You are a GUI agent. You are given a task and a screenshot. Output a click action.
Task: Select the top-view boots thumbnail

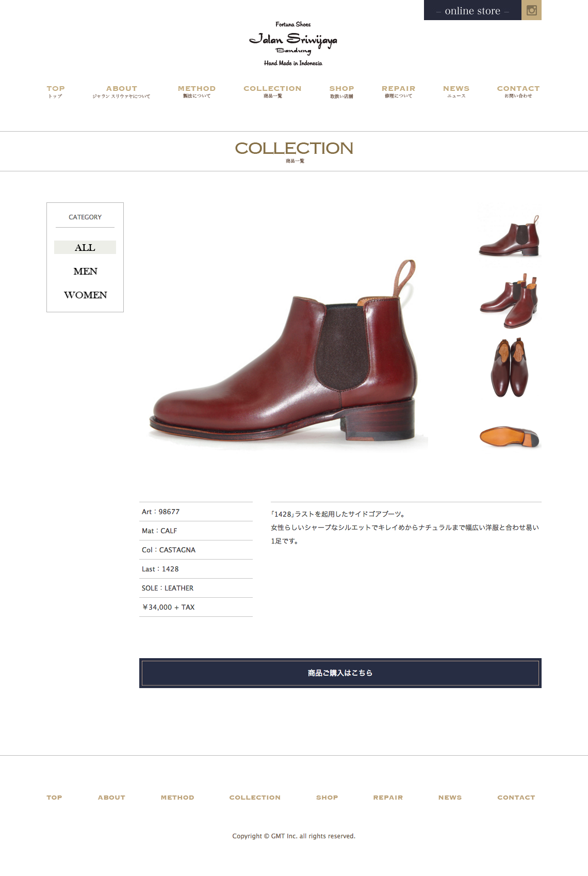pyautogui.click(x=510, y=368)
